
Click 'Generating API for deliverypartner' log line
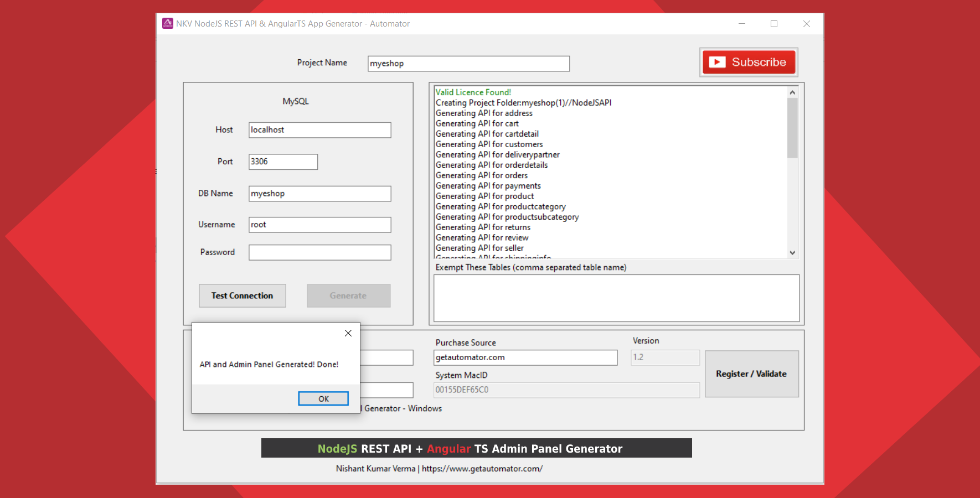(498, 155)
